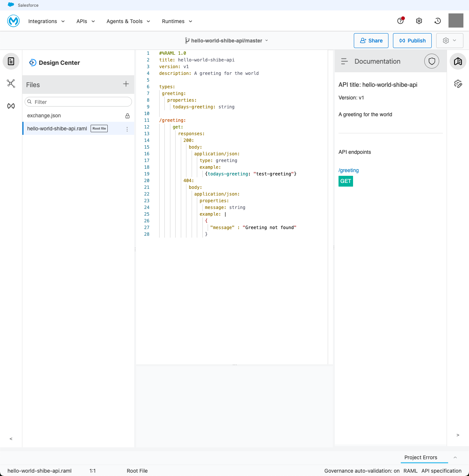Open the /greeting endpoint link
Screen dimensions: 469x476
349,170
